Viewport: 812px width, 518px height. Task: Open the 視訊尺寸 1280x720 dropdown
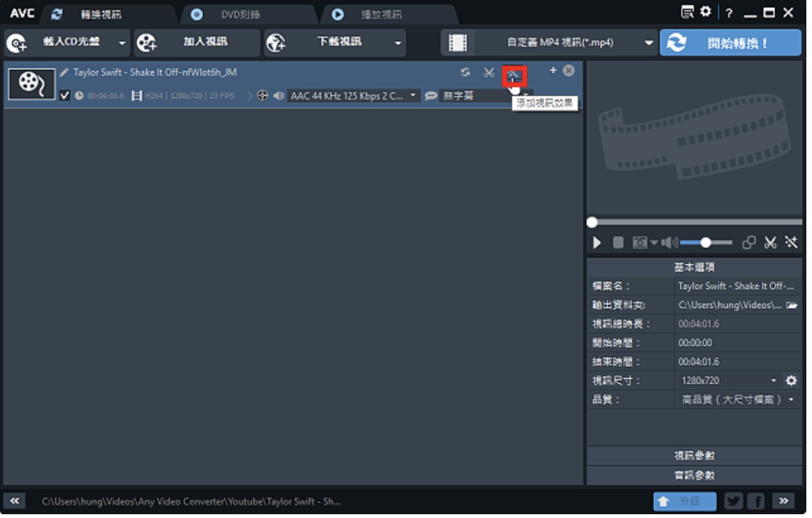[729, 381]
